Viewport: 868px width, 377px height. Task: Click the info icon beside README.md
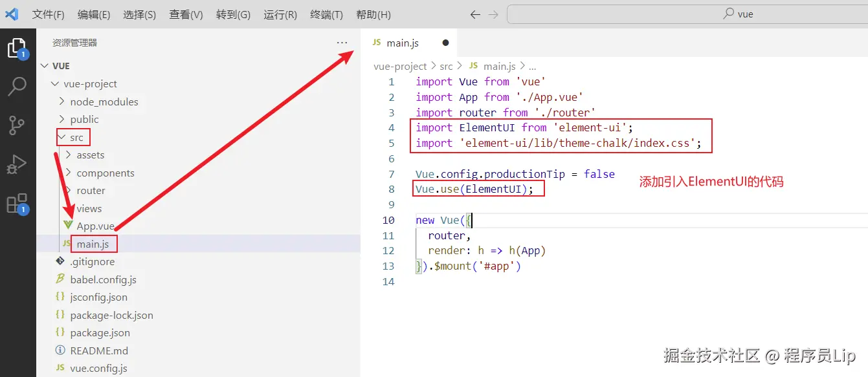coord(60,350)
